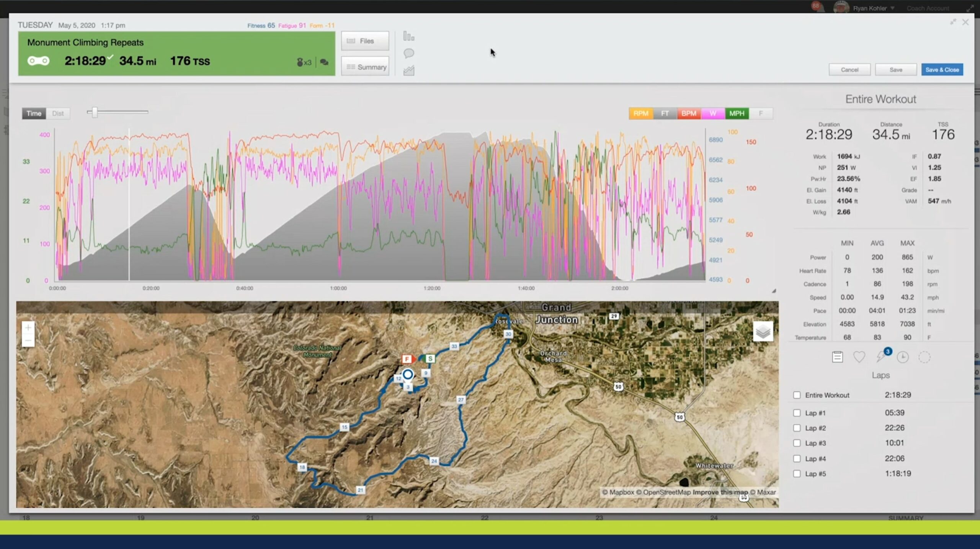Open the lightning bolt power peaks icon
The image size is (980, 549).
pyautogui.click(x=880, y=357)
